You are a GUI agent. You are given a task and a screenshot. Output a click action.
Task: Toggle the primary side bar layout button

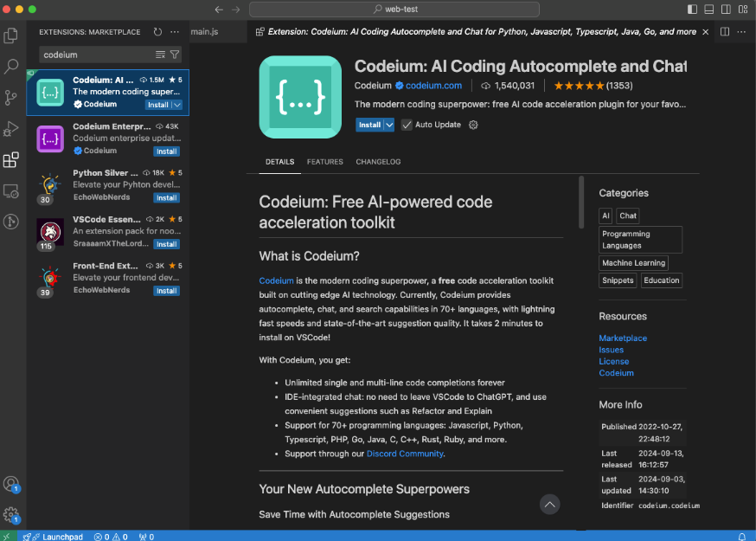[x=692, y=10]
